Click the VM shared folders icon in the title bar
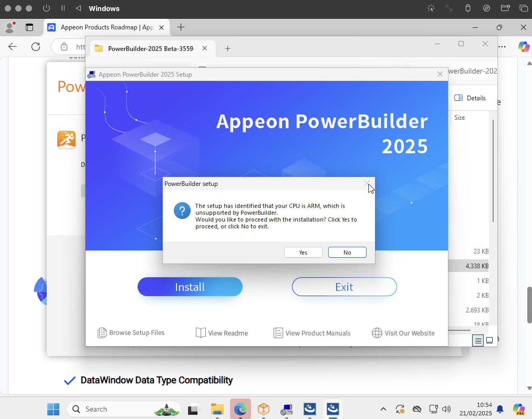The width and height of the screenshot is (532, 419). coord(505,8)
